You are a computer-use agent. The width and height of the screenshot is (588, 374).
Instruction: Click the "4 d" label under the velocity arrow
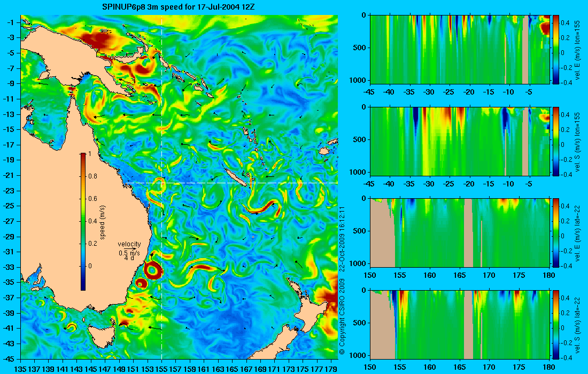[129, 258]
